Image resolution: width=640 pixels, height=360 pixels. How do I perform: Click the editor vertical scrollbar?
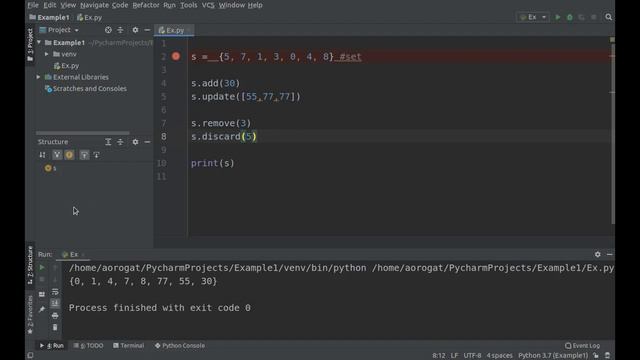pyautogui.click(x=612, y=133)
